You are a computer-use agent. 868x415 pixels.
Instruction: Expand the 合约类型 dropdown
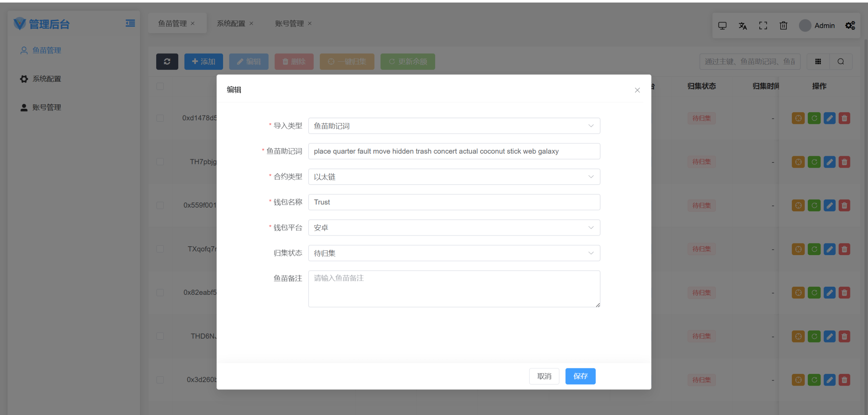pyautogui.click(x=454, y=177)
